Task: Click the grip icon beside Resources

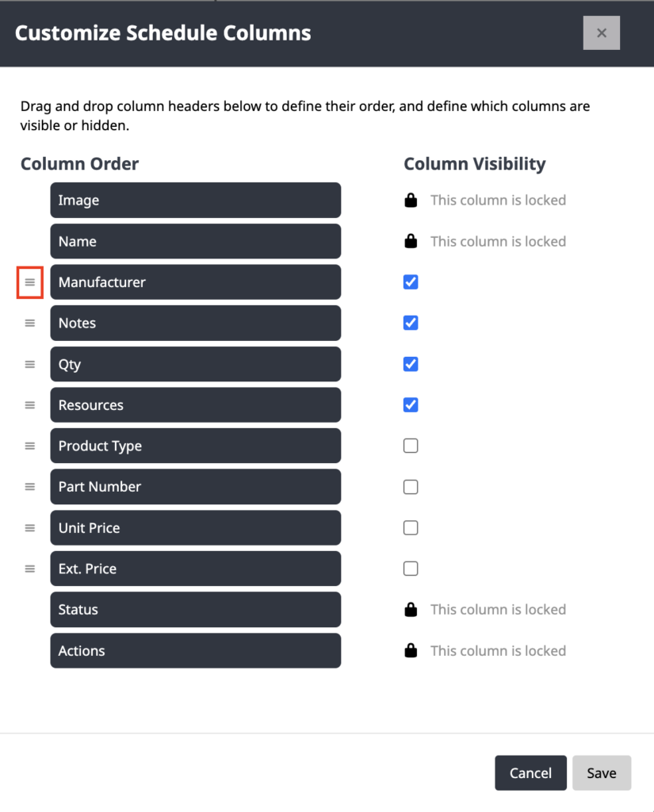Action: coord(30,405)
